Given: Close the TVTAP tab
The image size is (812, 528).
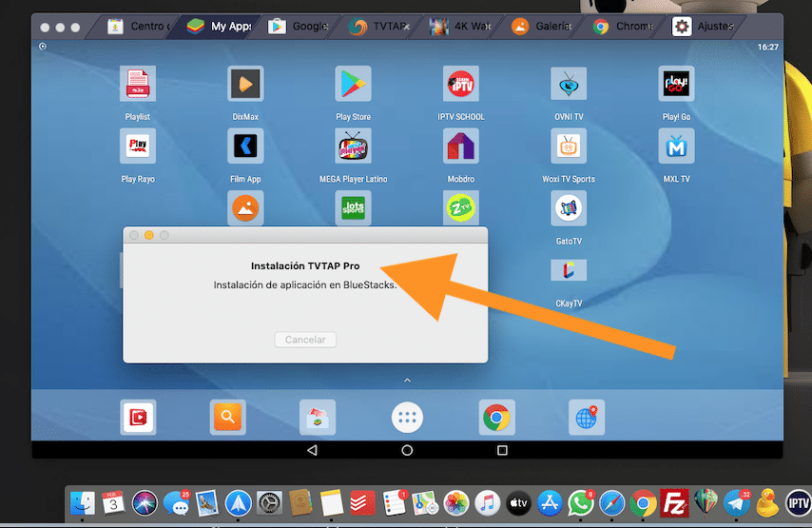Looking at the screenshot, I should [407, 27].
